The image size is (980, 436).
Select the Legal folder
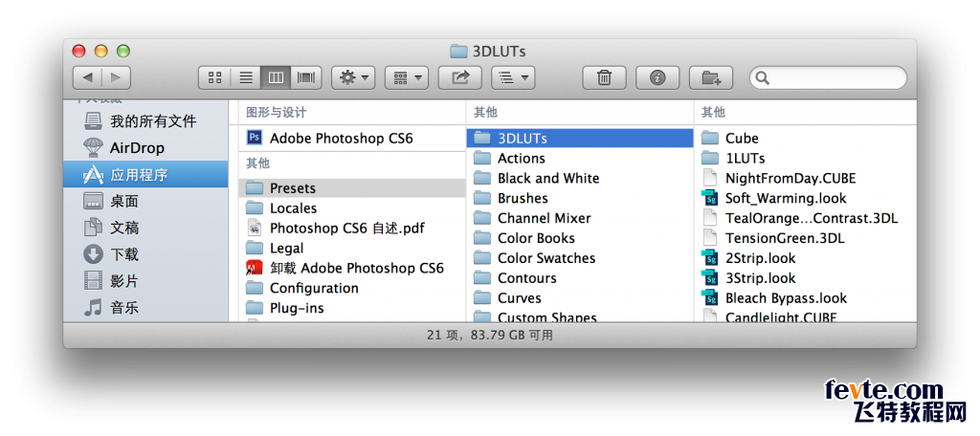point(352,248)
